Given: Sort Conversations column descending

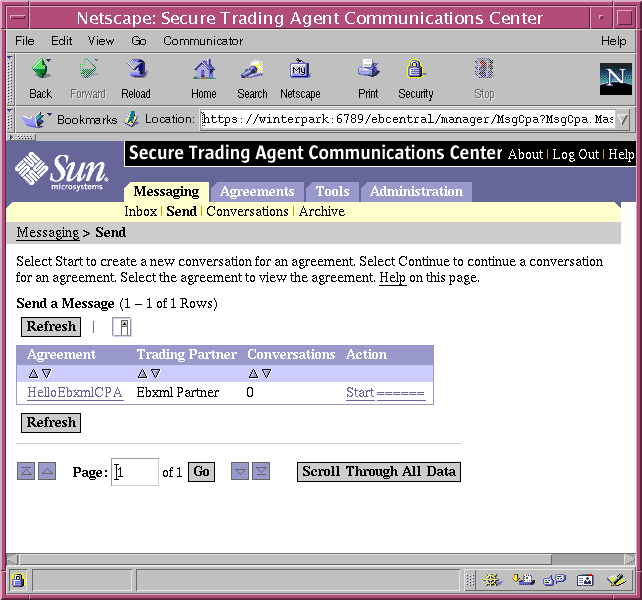Looking at the screenshot, I should [267, 373].
